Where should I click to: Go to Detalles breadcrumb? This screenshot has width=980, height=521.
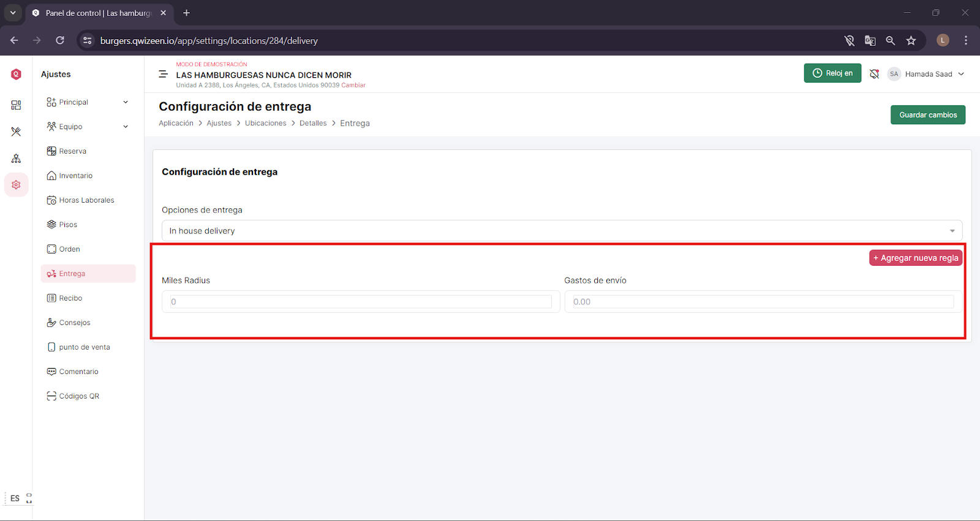[313, 123]
